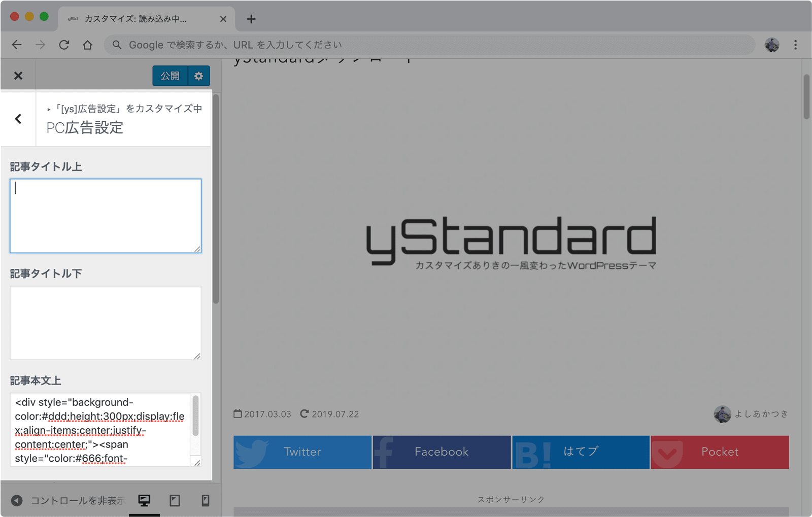Click the preview page vertical scrollbar

tap(806, 96)
